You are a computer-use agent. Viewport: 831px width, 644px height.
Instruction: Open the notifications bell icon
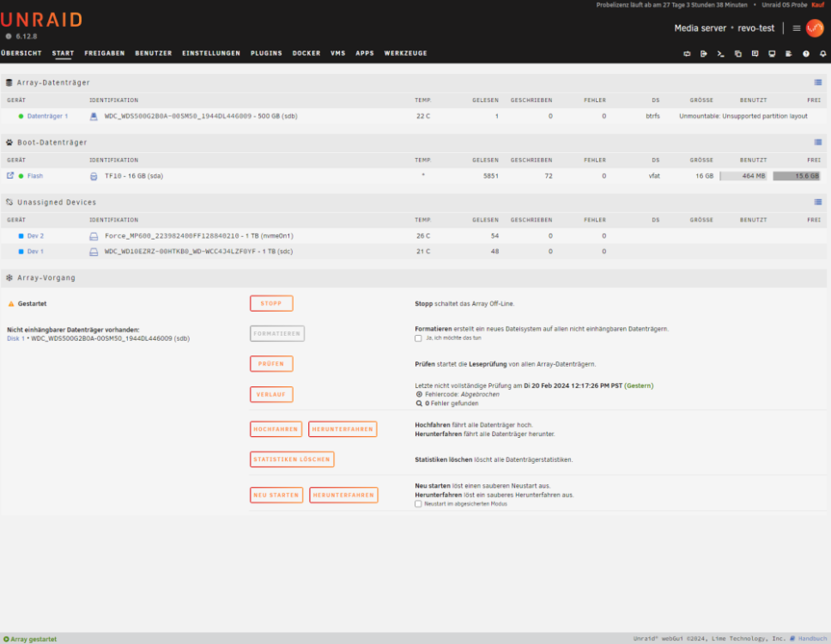[x=822, y=53]
